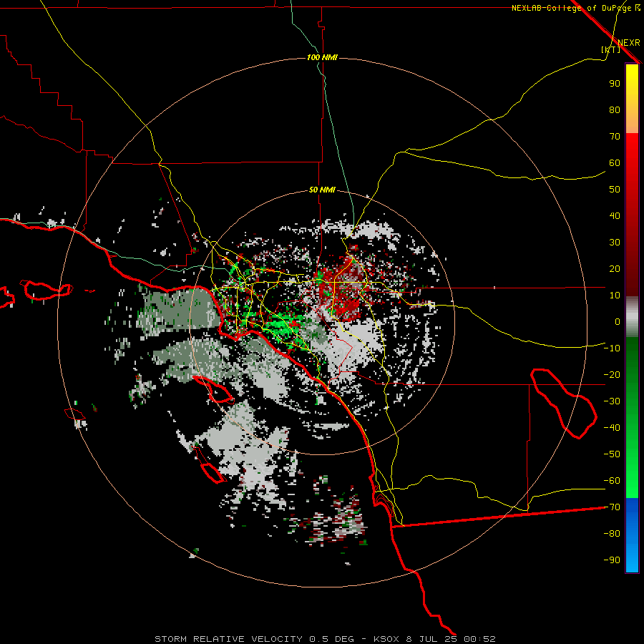The height and width of the screenshot is (644, 644).
Task: Click the -80 value on the velocity scale
Action: click(x=612, y=534)
